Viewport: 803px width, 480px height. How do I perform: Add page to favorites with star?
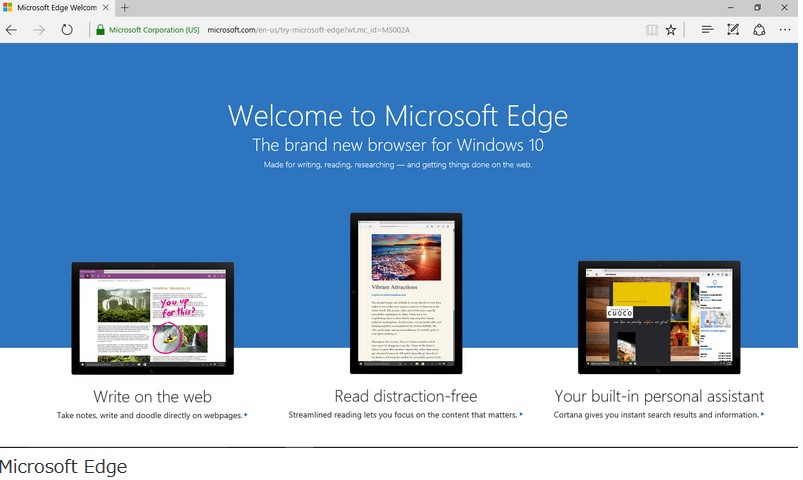[x=671, y=30]
